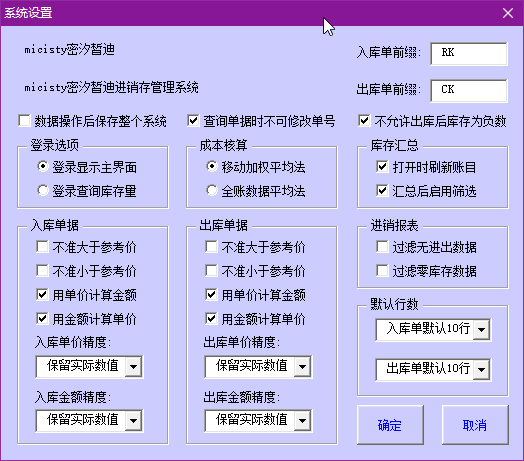
Task: Check 不准小于参考价 under 入库单据
Action: click(x=42, y=271)
